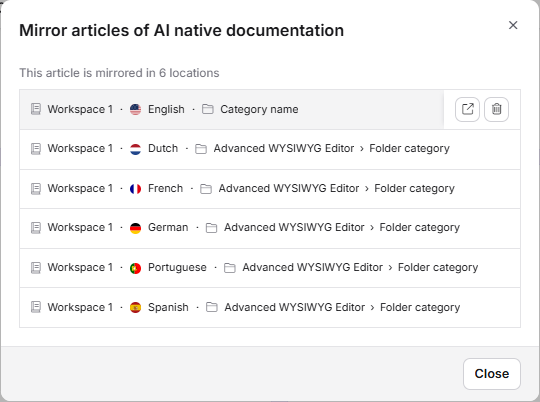Click the Portugal flag beside Portuguese
Screen dimensions: 540x402
click(x=135, y=268)
